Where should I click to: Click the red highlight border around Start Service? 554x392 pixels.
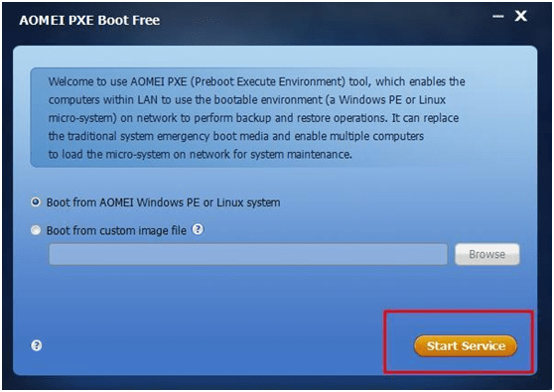point(459,312)
